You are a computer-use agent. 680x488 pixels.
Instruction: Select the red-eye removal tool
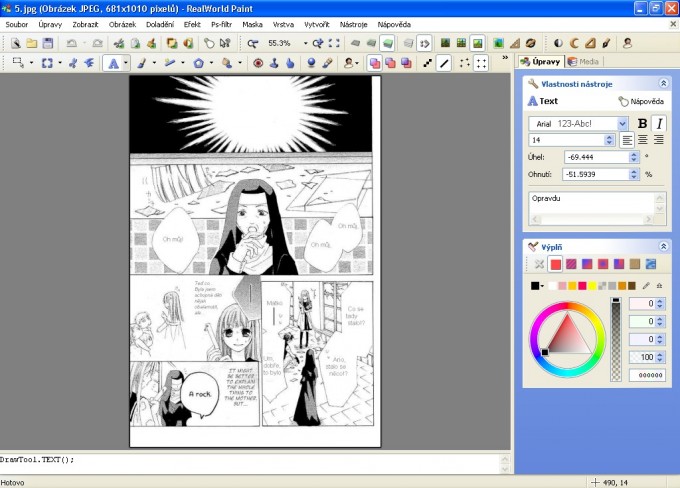[258, 63]
